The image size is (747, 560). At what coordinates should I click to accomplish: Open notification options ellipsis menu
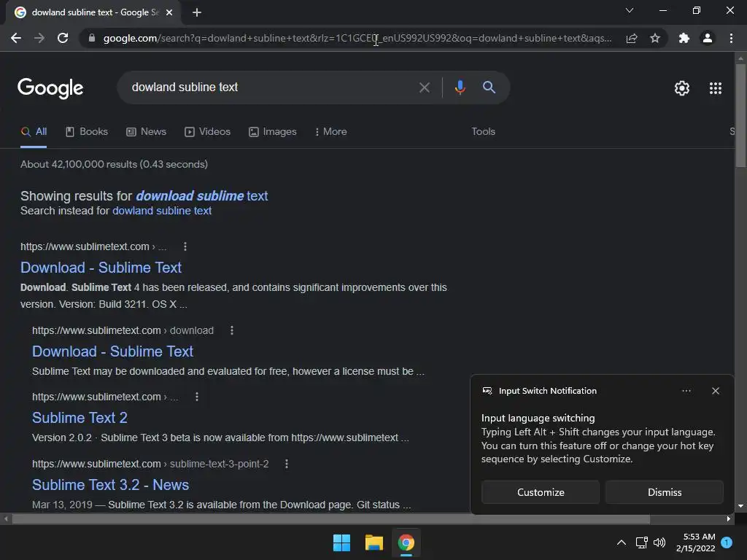(686, 391)
